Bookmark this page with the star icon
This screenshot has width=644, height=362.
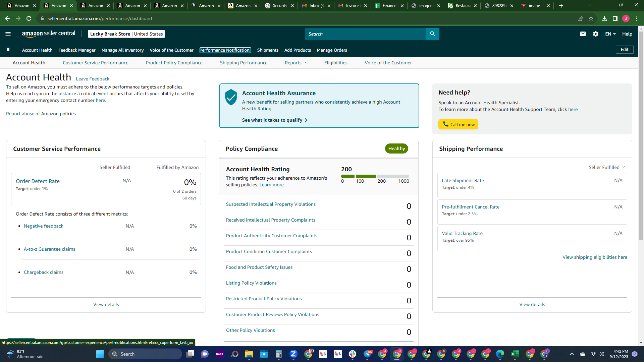[591, 18]
